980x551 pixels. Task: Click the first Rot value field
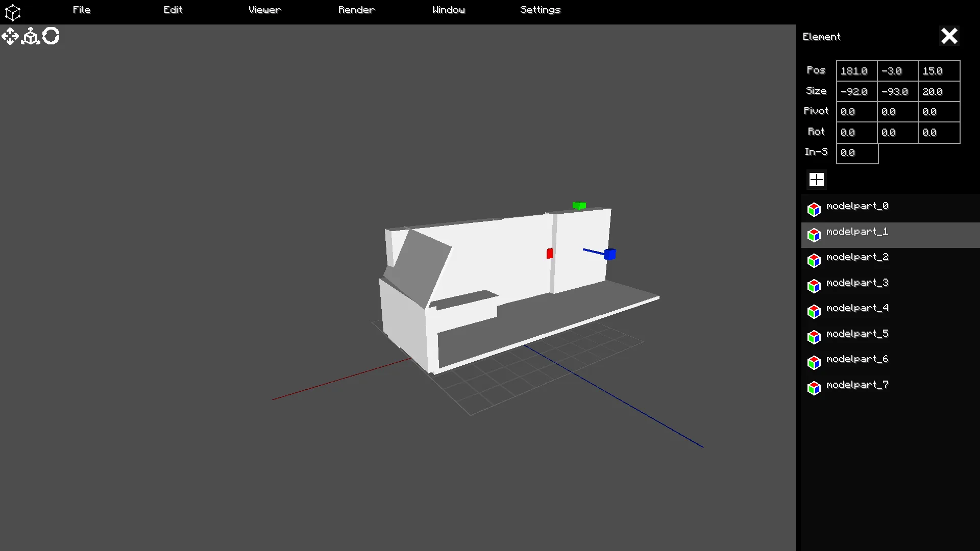[857, 132]
